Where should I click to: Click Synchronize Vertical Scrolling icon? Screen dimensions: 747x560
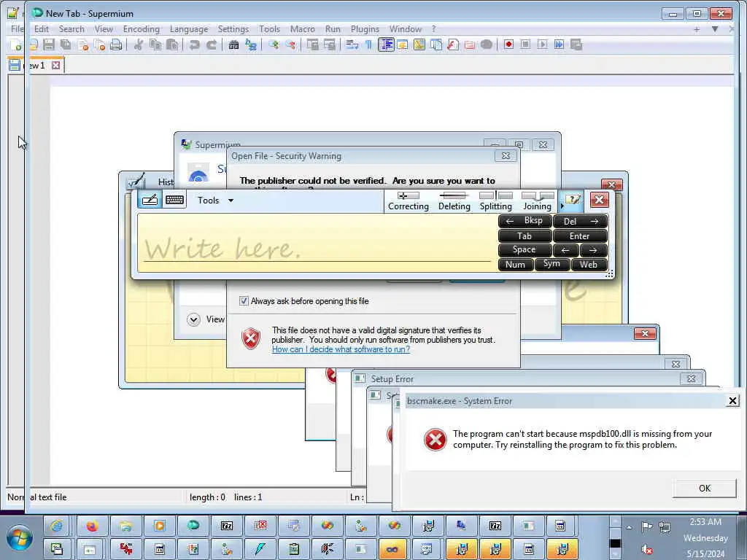pyautogui.click(x=312, y=44)
